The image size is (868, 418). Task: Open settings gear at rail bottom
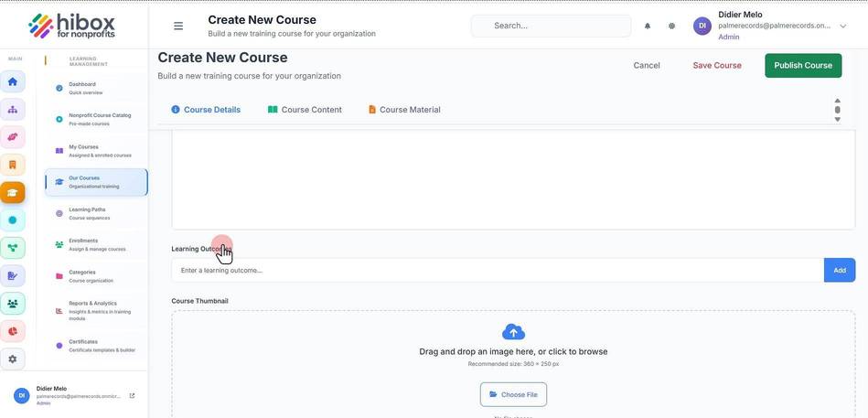coord(12,359)
